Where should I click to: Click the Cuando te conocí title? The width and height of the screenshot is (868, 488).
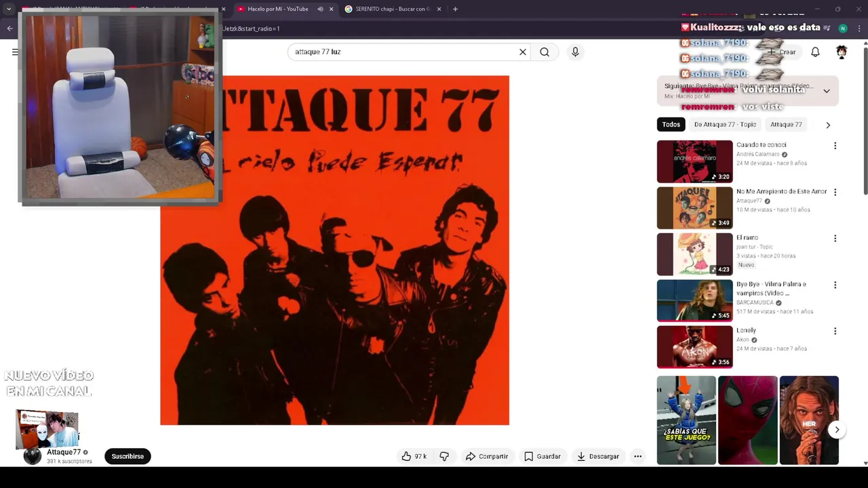761,144
